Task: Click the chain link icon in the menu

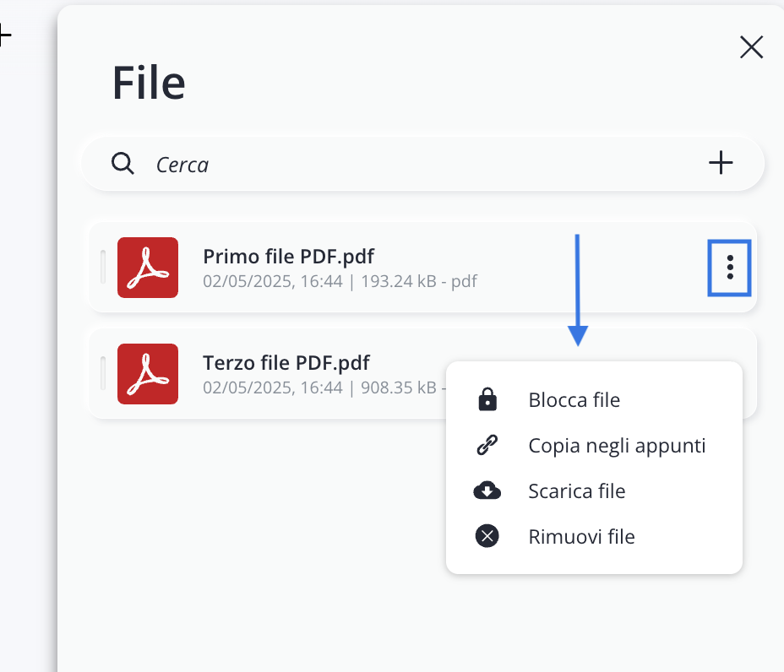Action: click(x=487, y=446)
